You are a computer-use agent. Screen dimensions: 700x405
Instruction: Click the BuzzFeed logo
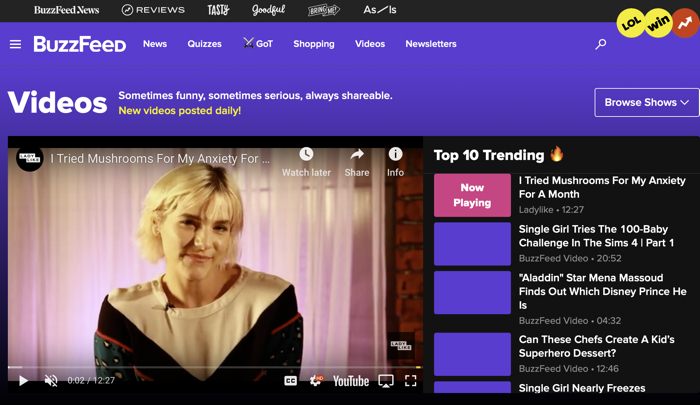[x=80, y=44]
